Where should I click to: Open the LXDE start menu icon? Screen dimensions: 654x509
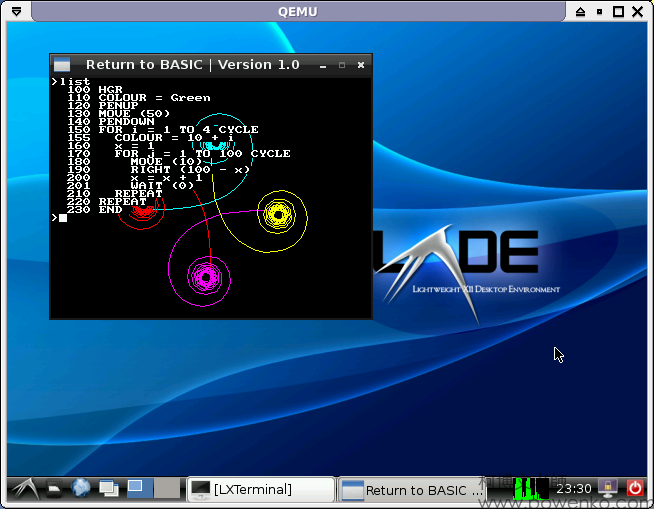point(25,489)
